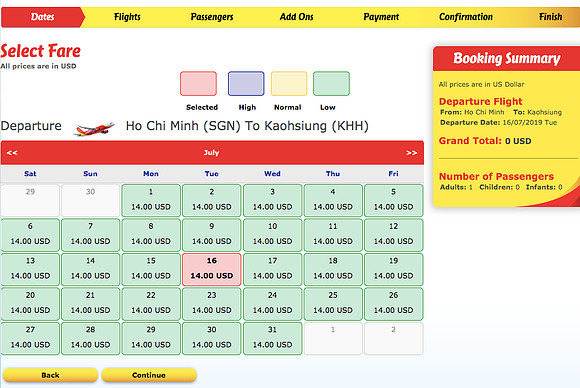This screenshot has height=388, width=580.
Task: Select July 3 fare cell
Action: coord(272,200)
